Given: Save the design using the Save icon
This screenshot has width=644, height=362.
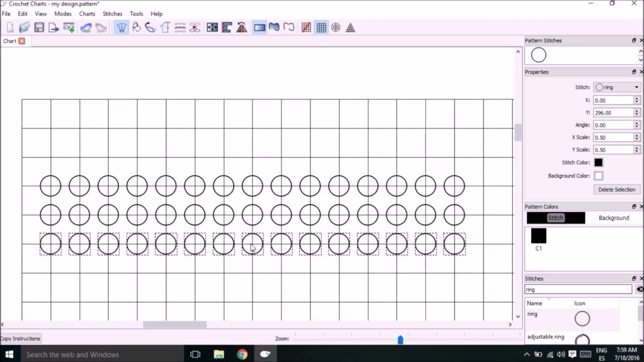Looking at the screenshot, I should click(39, 27).
